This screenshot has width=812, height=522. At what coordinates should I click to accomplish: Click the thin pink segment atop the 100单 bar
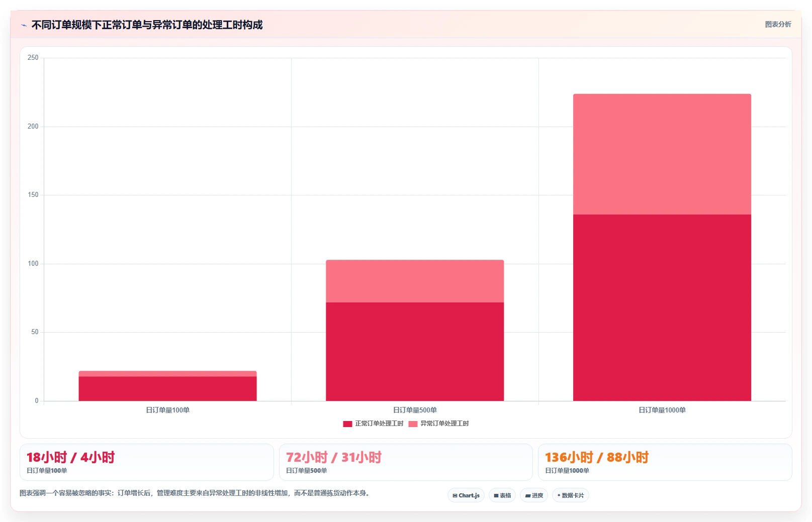click(x=167, y=373)
